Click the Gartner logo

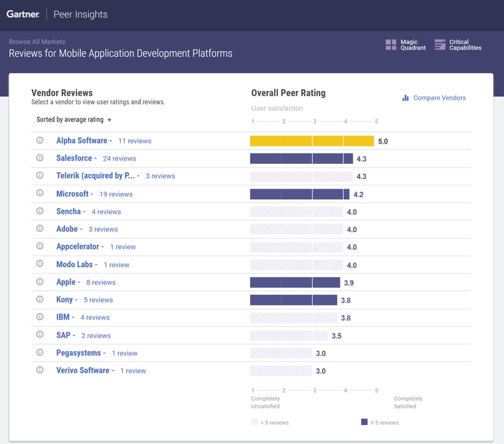coord(23,14)
